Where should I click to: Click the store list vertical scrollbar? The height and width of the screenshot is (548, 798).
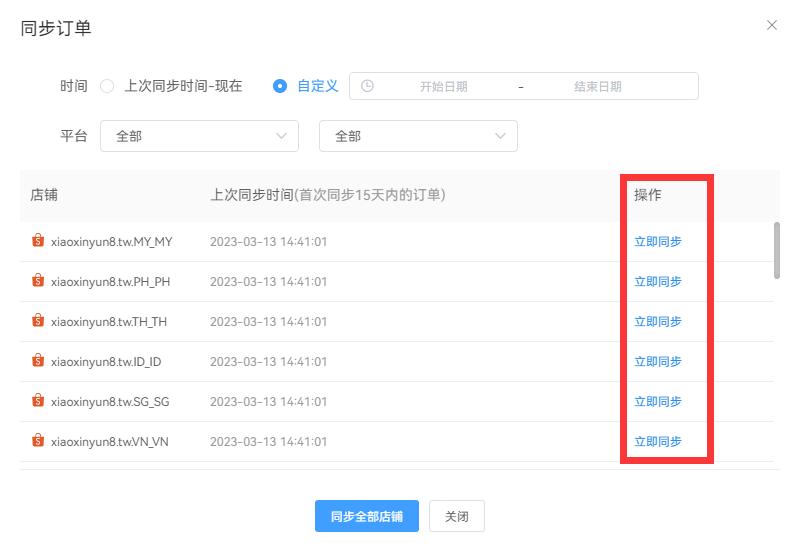(777, 250)
